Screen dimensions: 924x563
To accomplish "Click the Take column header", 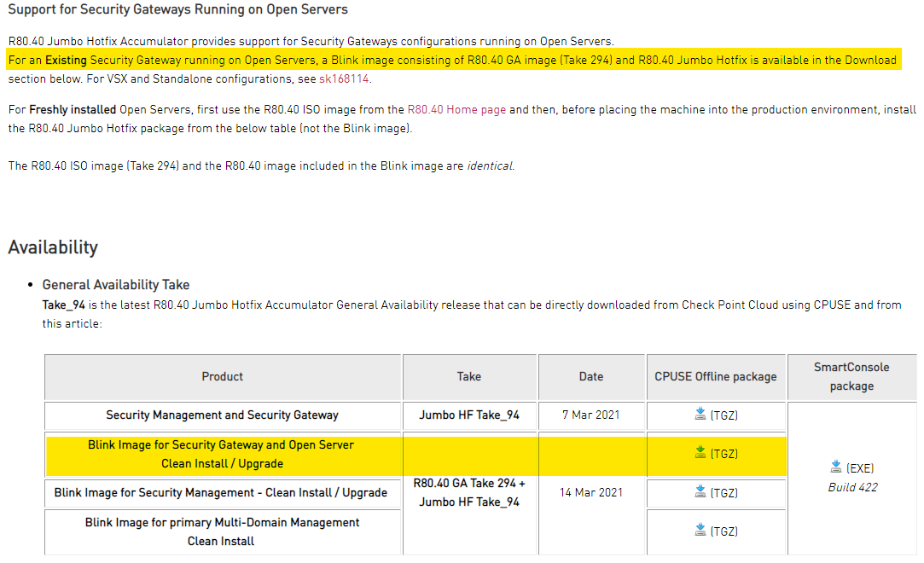I will click(468, 376).
